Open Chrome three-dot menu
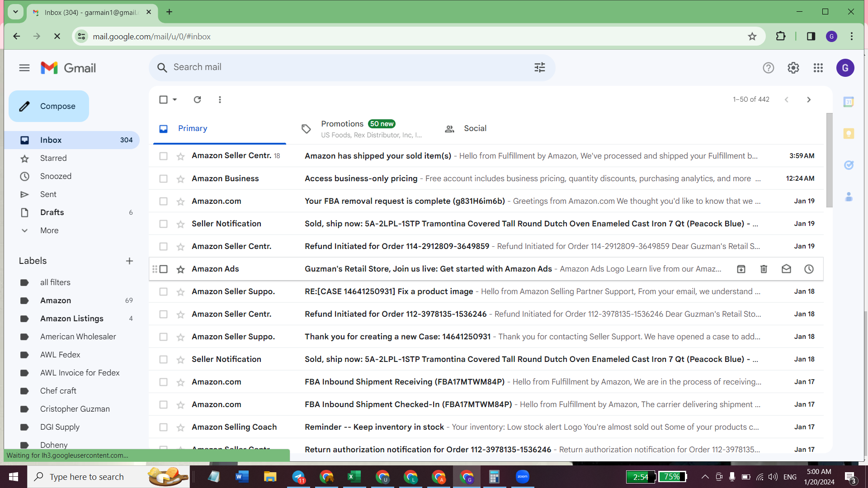The width and height of the screenshot is (868, 488). point(852,36)
